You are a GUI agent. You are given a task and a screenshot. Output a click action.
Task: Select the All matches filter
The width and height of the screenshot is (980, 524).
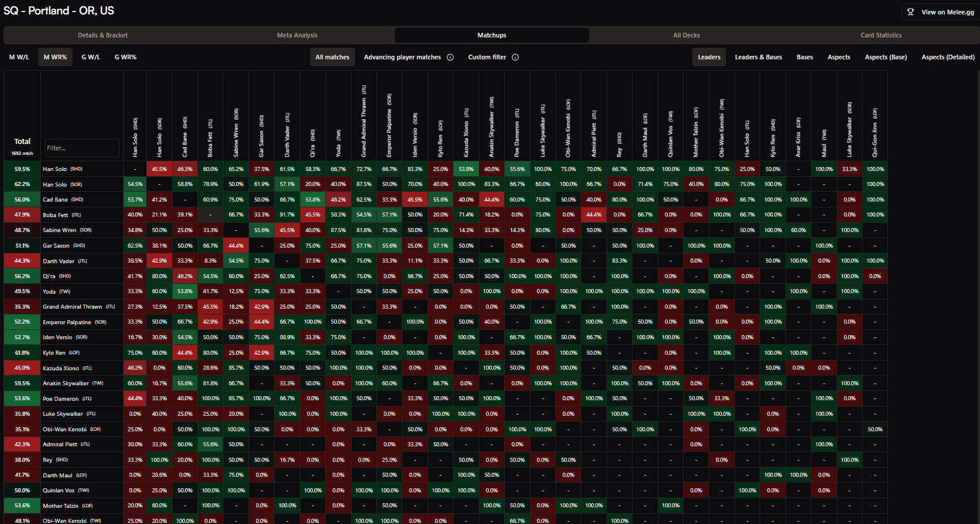click(332, 57)
